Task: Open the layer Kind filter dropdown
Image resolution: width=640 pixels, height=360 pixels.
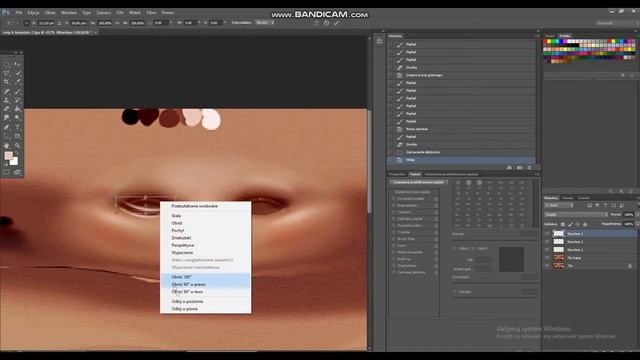Action: pyautogui.click(x=560, y=205)
